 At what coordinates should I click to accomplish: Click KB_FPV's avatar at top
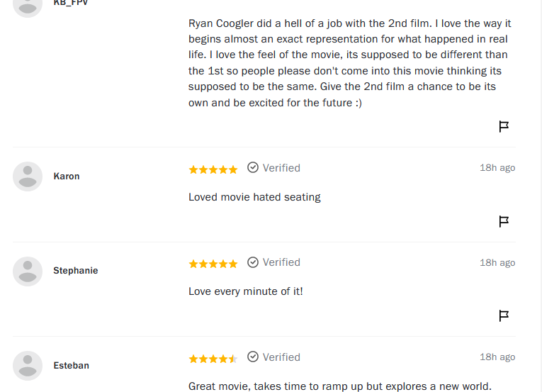[28, 7]
